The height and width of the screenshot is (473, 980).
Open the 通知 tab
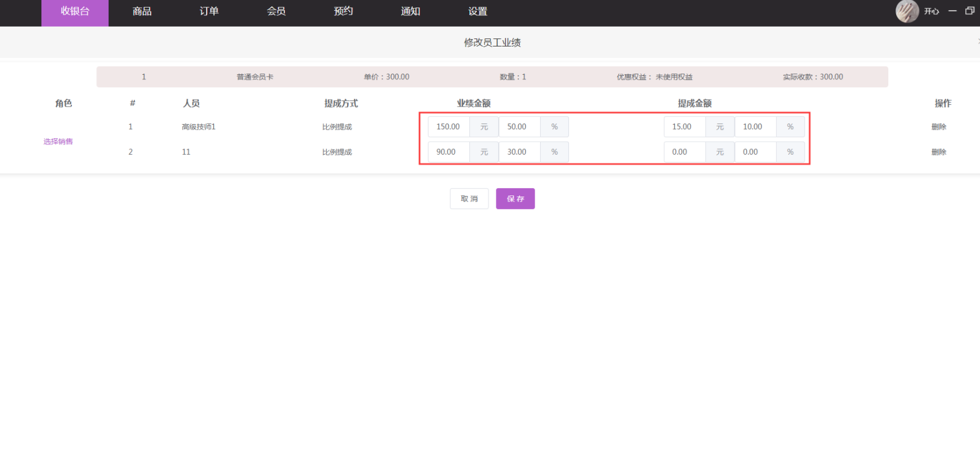click(410, 11)
